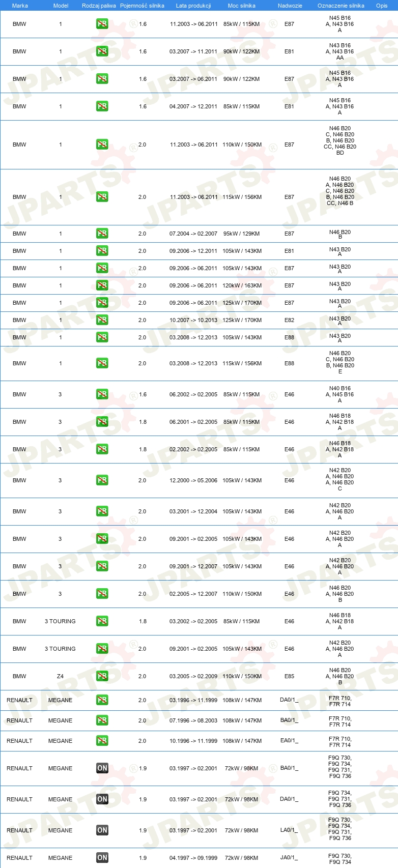
Task: Click petrol icon in 04.2007 -> 12.2011 row
Action: click(x=102, y=106)
